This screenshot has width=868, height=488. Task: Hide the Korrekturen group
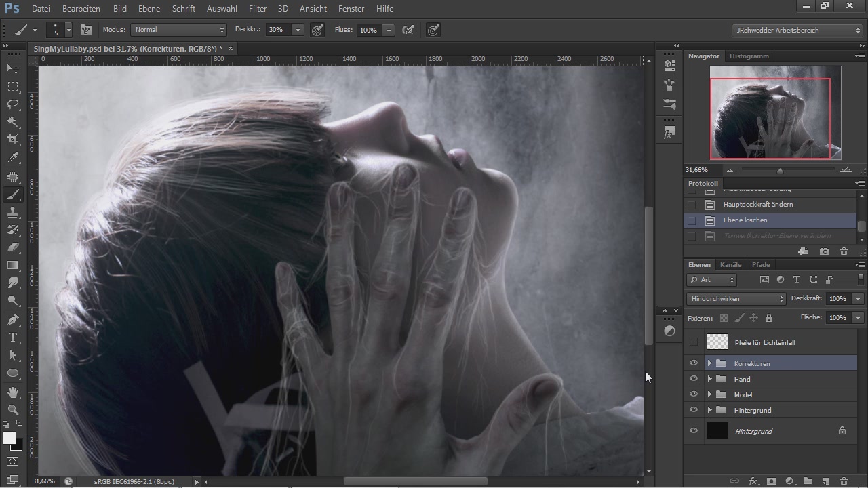coord(693,363)
